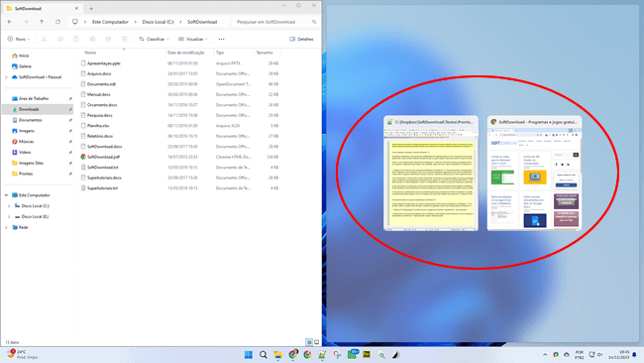The image size is (644, 363).
Task: Show hidden tray icons with the up chevron
Action: pyautogui.click(x=545, y=355)
